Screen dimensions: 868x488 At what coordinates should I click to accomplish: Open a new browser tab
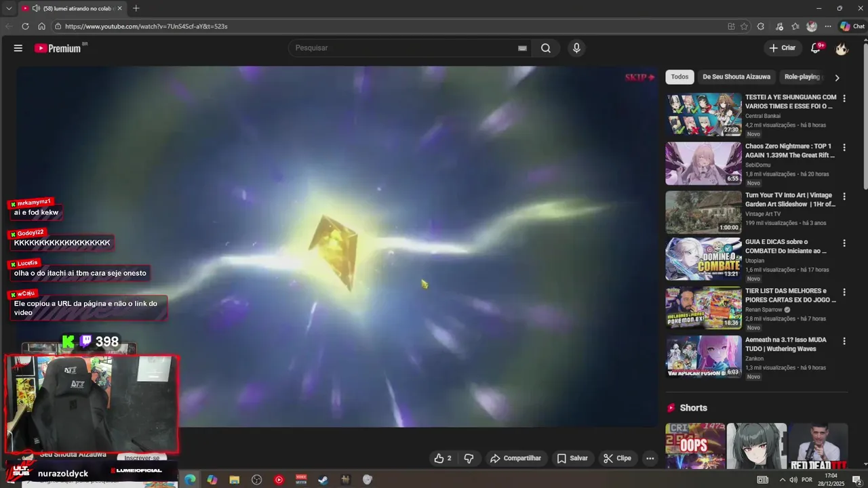point(136,8)
